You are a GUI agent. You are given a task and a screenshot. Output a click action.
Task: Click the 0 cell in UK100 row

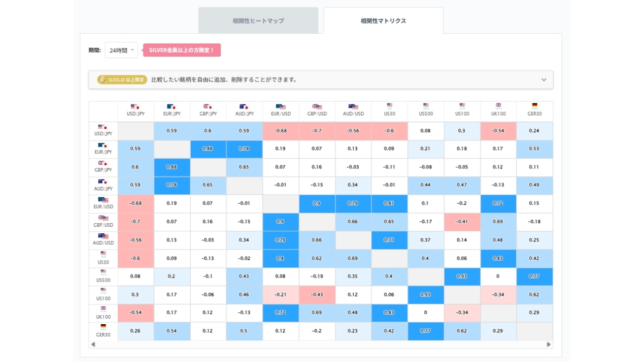pos(426,313)
